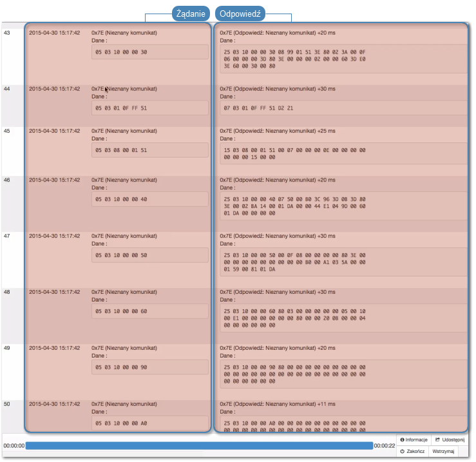Pause playback with the Wstrzymaj button
The width and height of the screenshot is (476, 462).
click(x=443, y=451)
